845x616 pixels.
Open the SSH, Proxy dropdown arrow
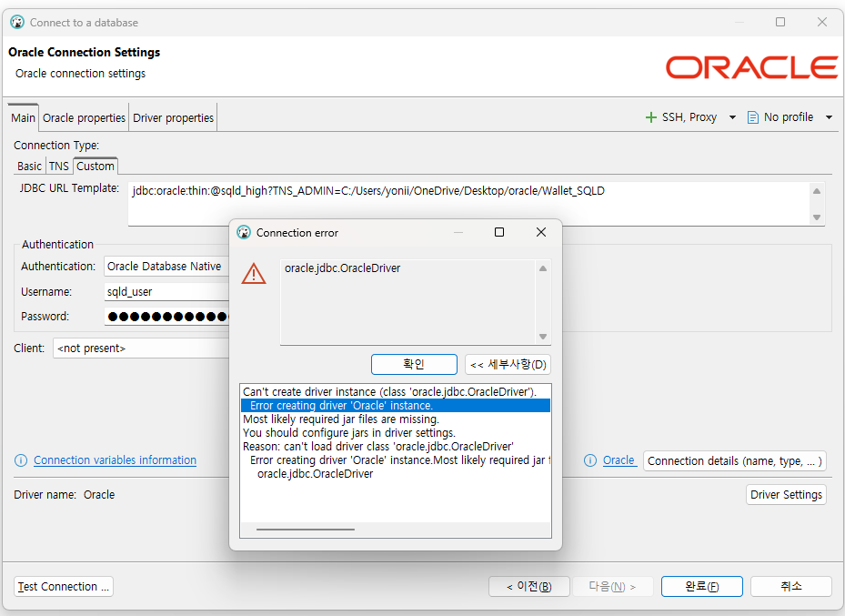tap(732, 117)
